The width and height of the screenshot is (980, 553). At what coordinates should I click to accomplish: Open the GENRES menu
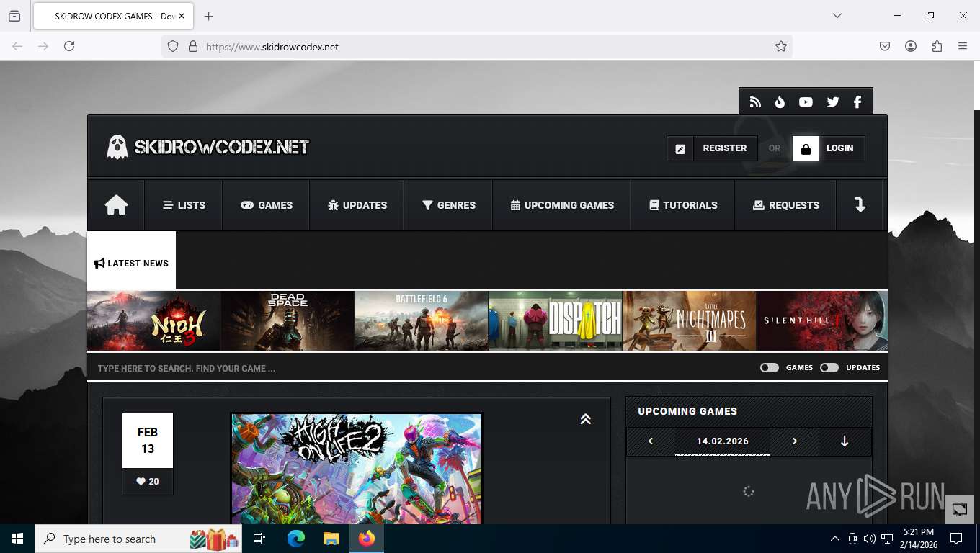(448, 205)
